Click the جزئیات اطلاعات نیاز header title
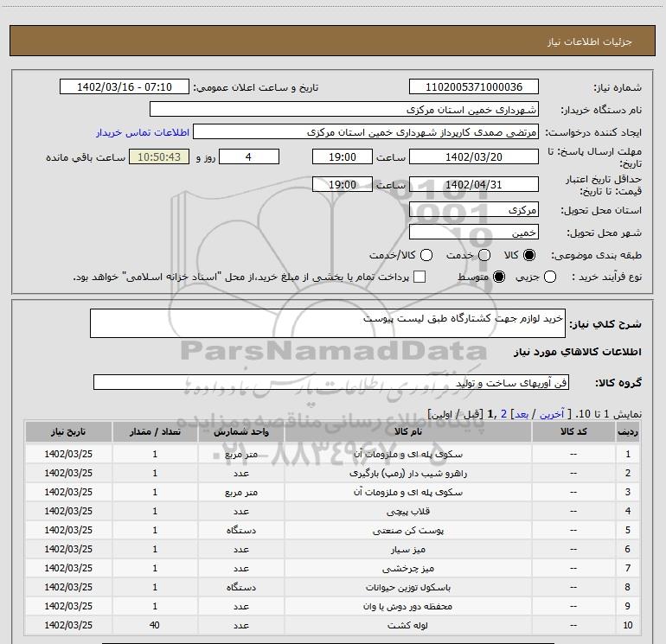The height and width of the screenshot is (644, 666). pos(590,41)
